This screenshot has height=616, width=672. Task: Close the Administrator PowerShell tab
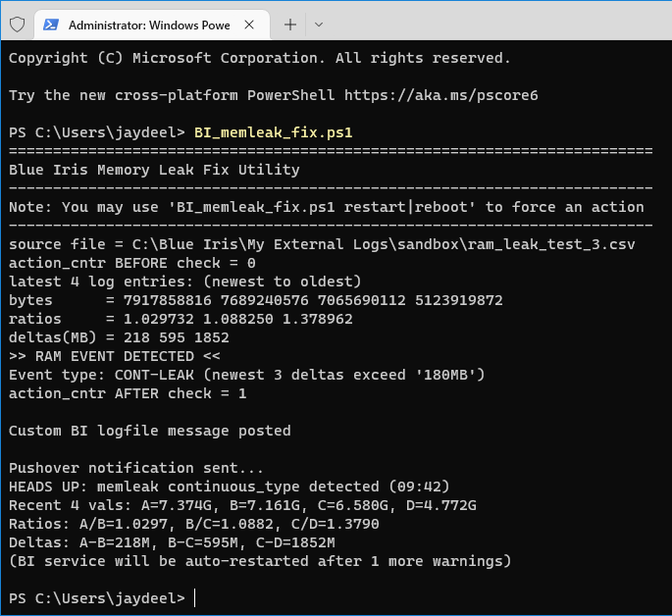249,25
